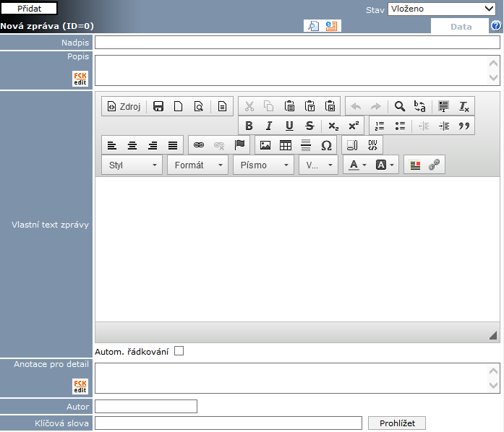
Task: Open the insert link dialog
Action: 199,145
